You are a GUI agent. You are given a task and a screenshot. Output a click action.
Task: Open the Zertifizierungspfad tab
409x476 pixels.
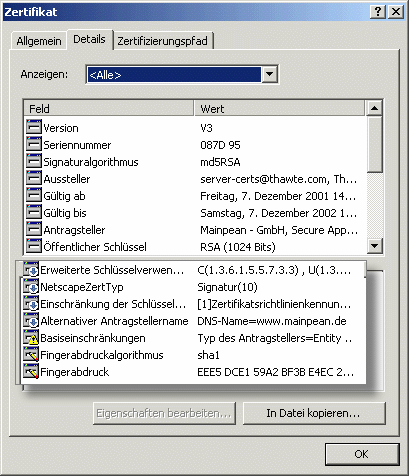[163, 41]
